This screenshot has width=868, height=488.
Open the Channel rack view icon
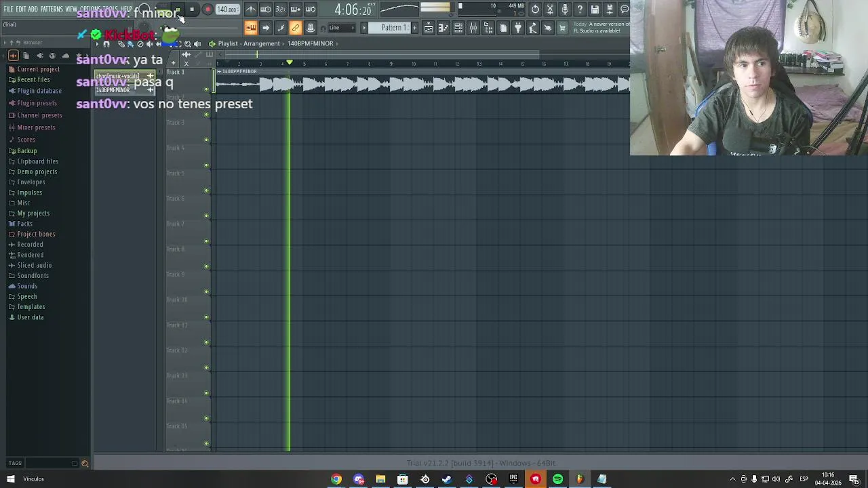pyautogui.click(x=458, y=28)
